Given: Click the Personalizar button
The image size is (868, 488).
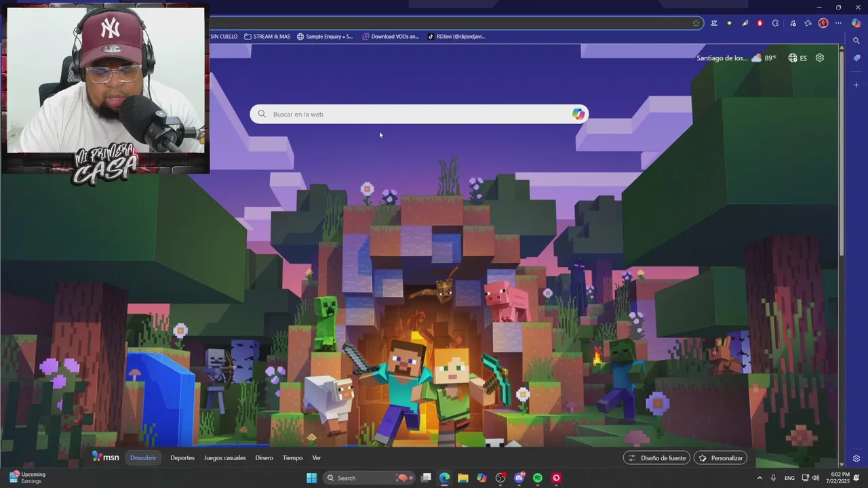Looking at the screenshot, I should click(720, 458).
